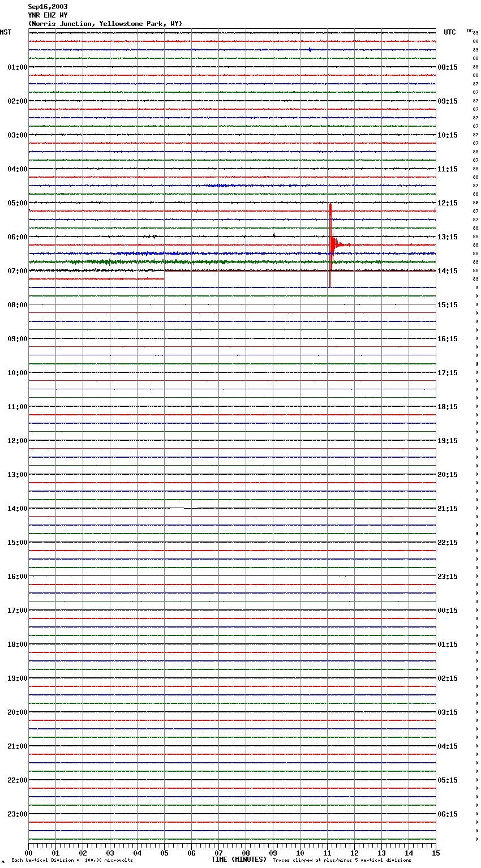The image size is (481, 868).
Task: Select the 09:00 MST time label
Action: (x=18, y=339)
